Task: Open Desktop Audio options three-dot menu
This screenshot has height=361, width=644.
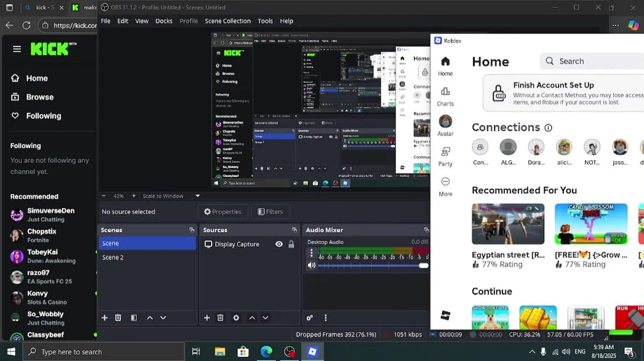Action: (311, 253)
